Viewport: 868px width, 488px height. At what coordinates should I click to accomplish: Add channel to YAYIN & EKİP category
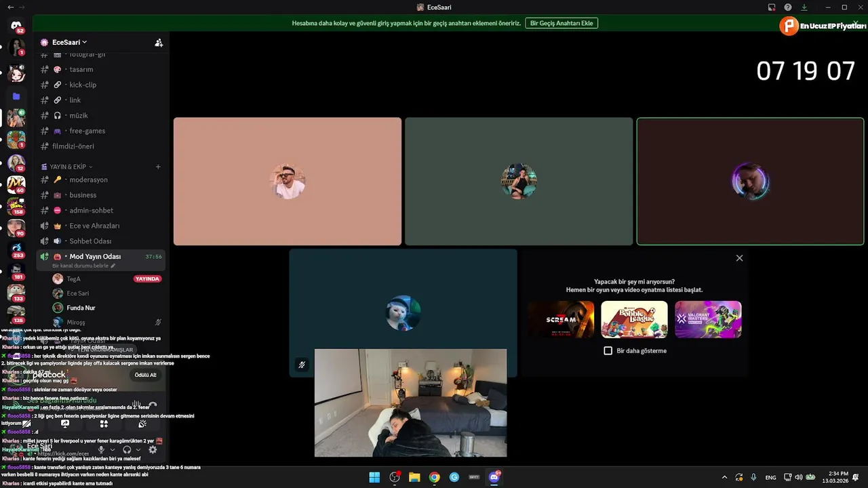click(x=158, y=167)
